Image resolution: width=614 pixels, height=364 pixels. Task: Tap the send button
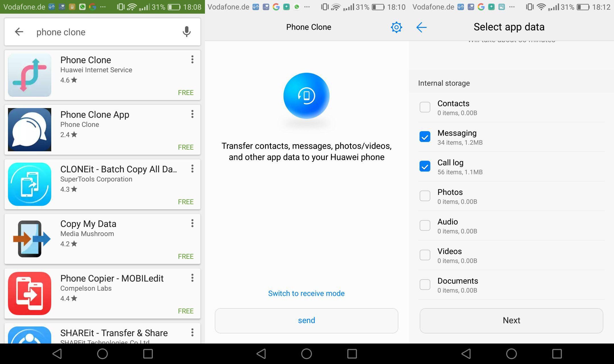click(x=306, y=320)
